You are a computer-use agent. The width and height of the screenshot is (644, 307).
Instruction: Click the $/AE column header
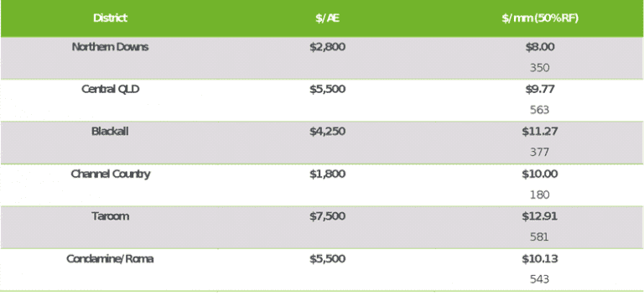(x=327, y=18)
